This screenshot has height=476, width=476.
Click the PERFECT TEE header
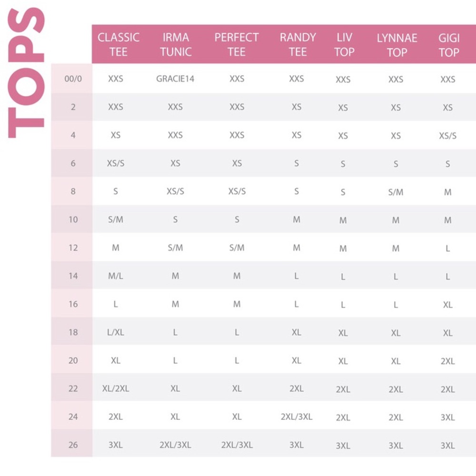coord(237,44)
